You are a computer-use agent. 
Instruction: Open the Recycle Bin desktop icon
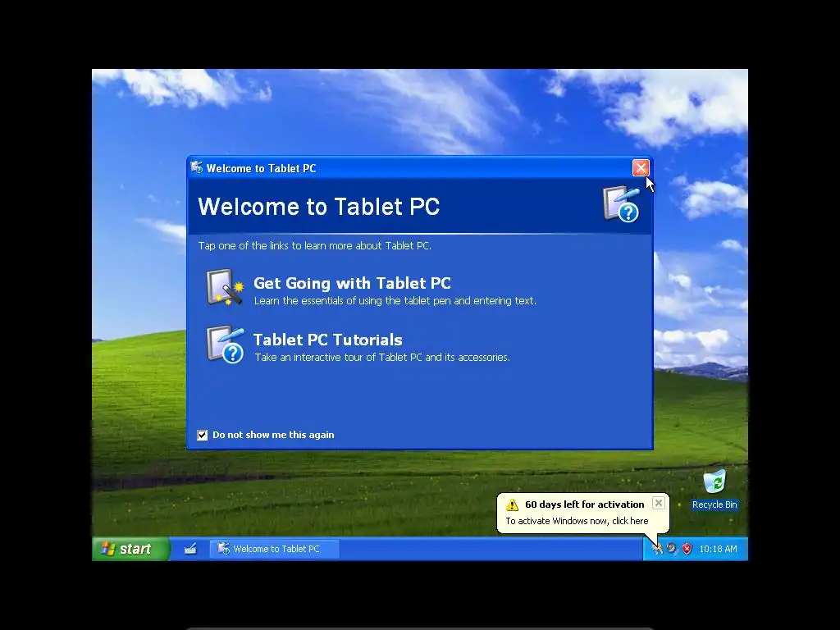pos(714,481)
